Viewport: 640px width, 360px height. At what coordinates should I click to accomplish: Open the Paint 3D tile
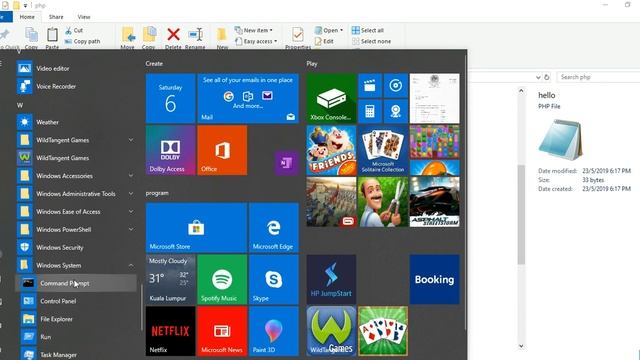click(273, 331)
